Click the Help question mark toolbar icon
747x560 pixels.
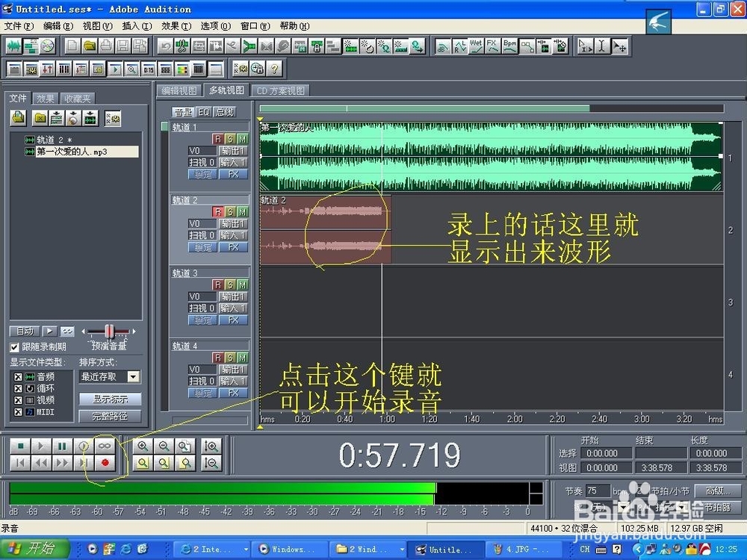[x=274, y=69]
